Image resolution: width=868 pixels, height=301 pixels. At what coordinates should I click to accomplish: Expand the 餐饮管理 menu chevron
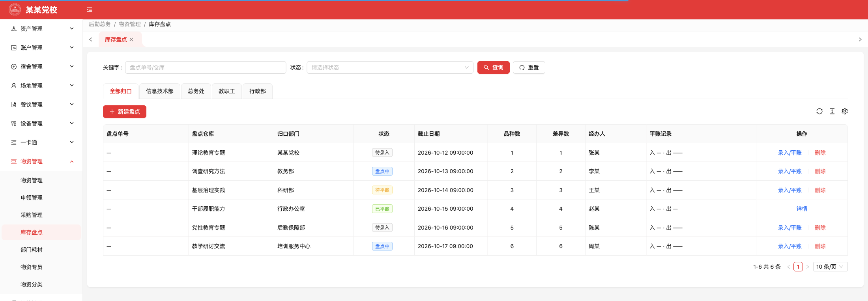(x=72, y=104)
